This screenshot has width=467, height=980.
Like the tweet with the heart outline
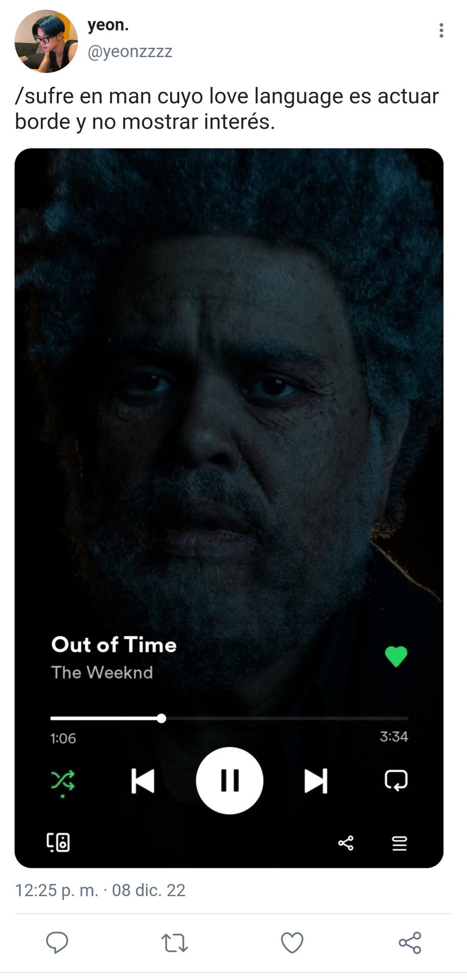pos(292,943)
